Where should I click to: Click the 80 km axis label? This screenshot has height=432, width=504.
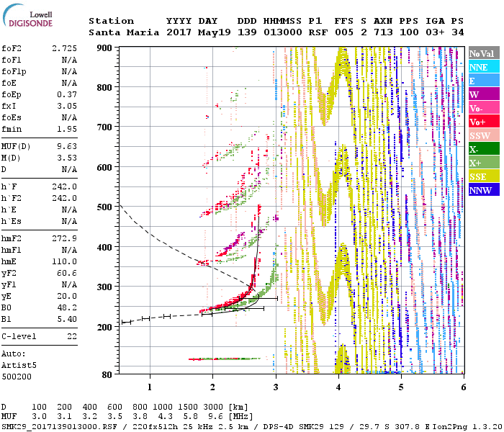[107, 374]
